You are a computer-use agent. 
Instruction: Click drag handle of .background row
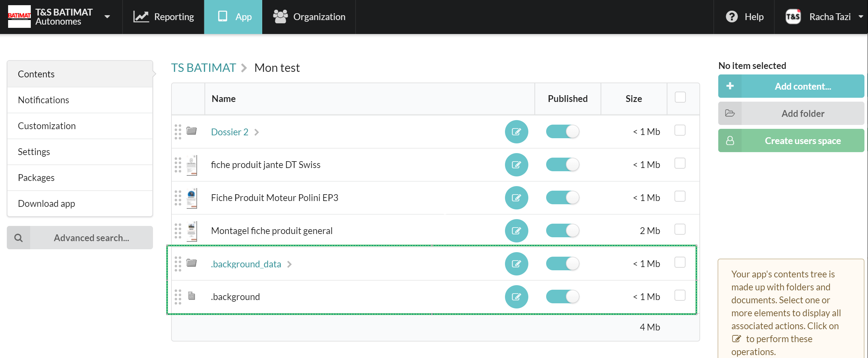[x=178, y=296]
